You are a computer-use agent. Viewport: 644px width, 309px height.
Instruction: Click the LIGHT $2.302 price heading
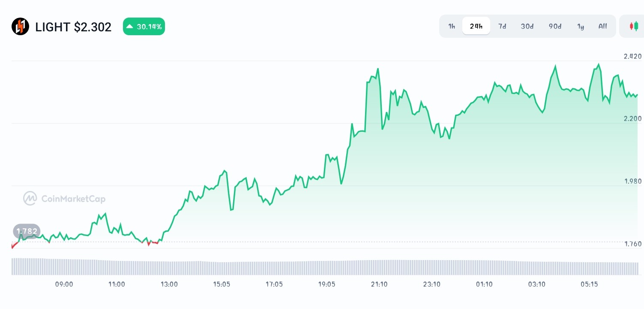pyautogui.click(x=73, y=27)
